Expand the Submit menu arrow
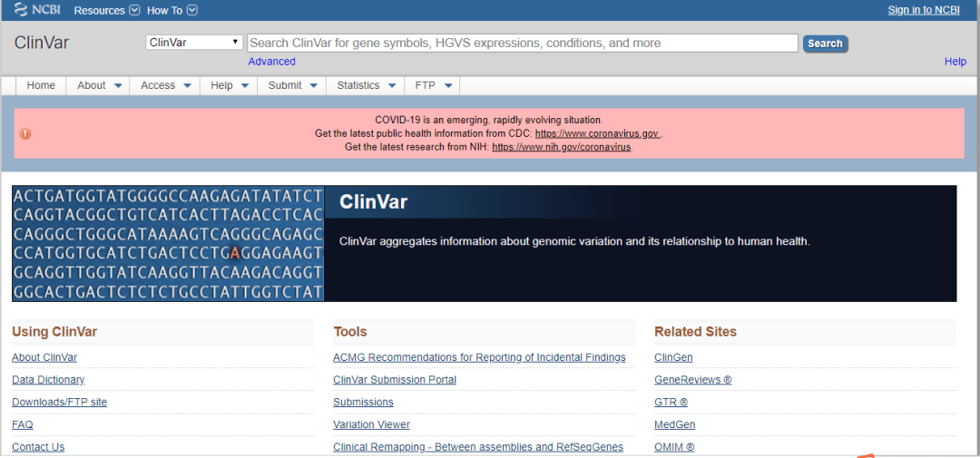The image size is (980, 458). pyautogui.click(x=313, y=86)
